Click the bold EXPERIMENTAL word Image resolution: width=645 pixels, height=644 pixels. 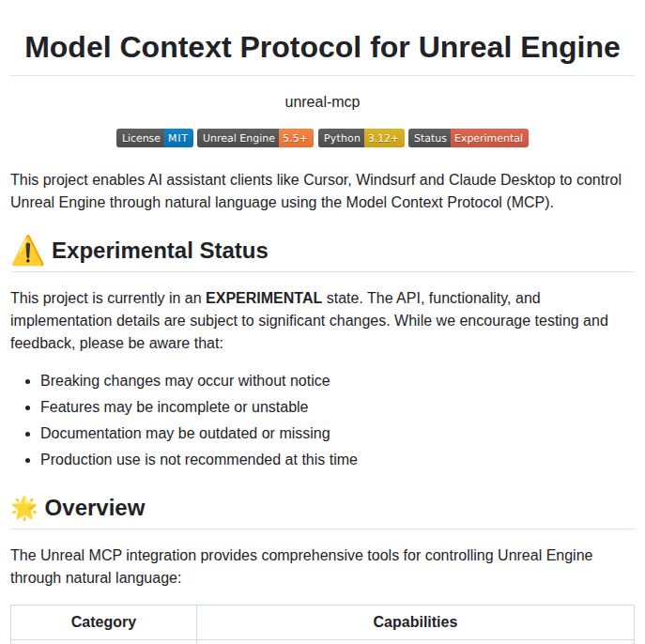click(x=264, y=299)
